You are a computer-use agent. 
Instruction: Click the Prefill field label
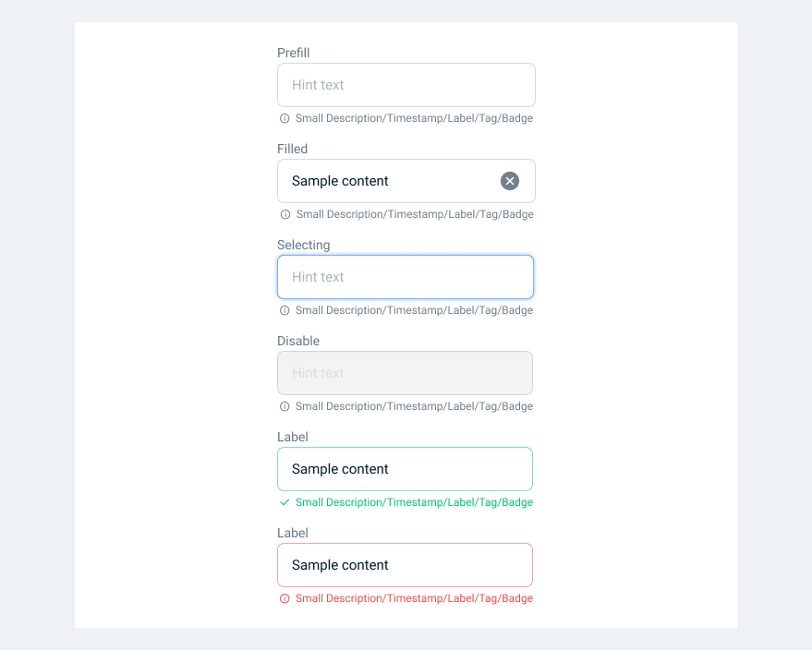point(294,53)
